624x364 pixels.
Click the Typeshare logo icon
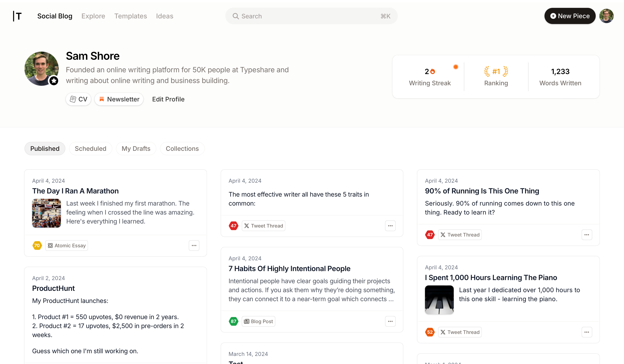pyautogui.click(x=17, y=16)
